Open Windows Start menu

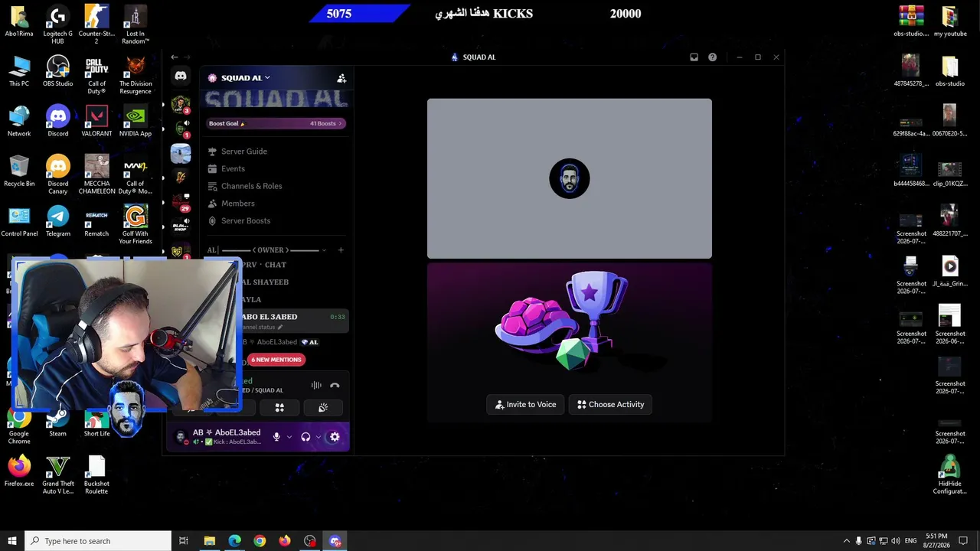tap(11, 541)
